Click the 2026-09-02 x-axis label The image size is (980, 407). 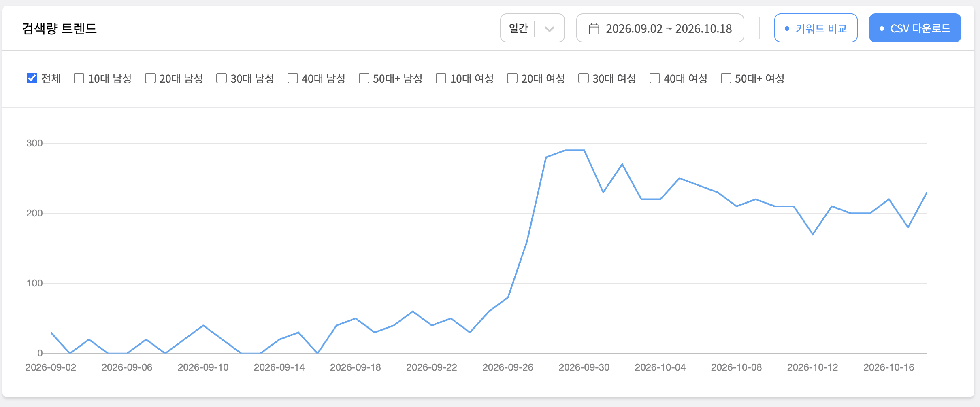[51, 367]
